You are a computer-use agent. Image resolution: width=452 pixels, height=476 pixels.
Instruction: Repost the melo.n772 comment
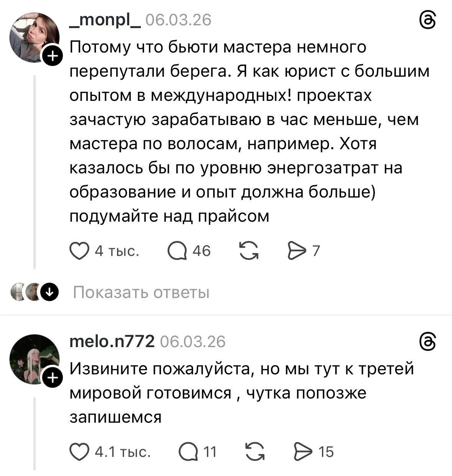[x=255, y=452]
